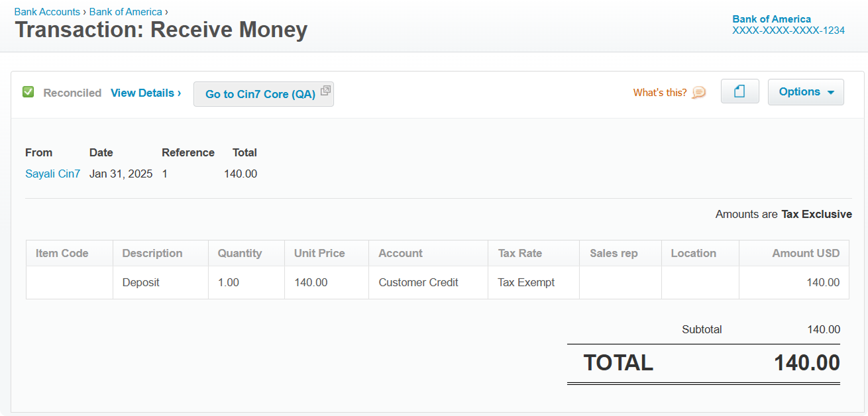Select the Deposit description cell
Image resolution: width=868 pixels, height=416 pixels.
(x=141, y=282)
